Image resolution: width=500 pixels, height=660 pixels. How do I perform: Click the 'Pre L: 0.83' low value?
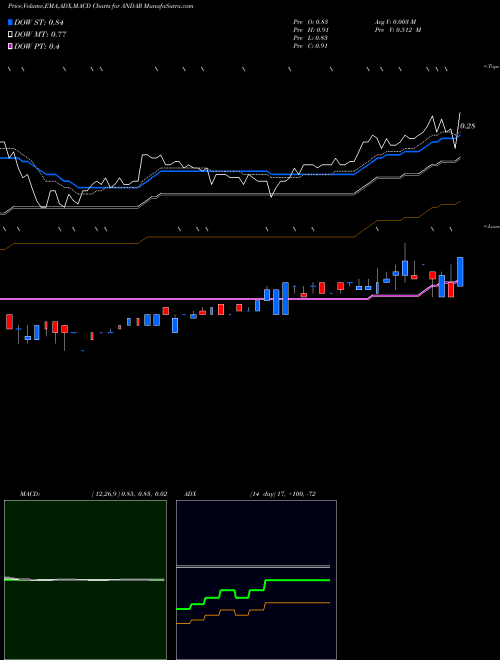point(311,38)
